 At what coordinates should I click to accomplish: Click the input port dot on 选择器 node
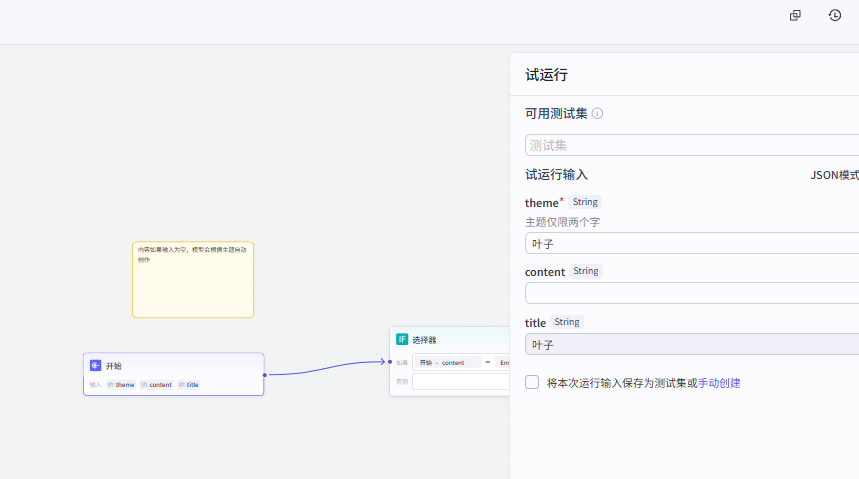click(x=390, y=362)
